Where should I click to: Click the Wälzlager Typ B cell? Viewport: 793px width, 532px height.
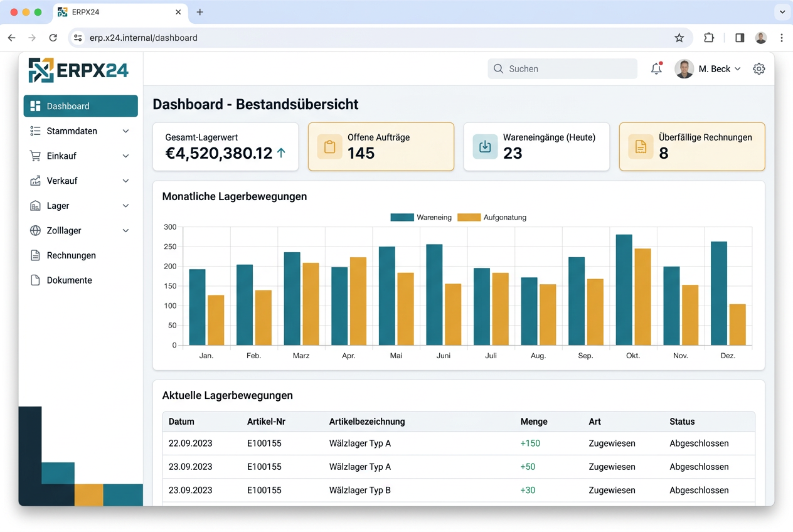360,491
